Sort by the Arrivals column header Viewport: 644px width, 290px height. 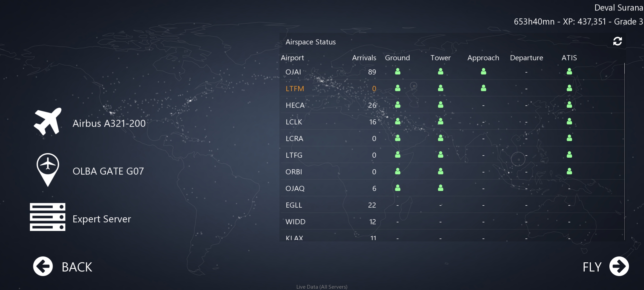[364, 58]
